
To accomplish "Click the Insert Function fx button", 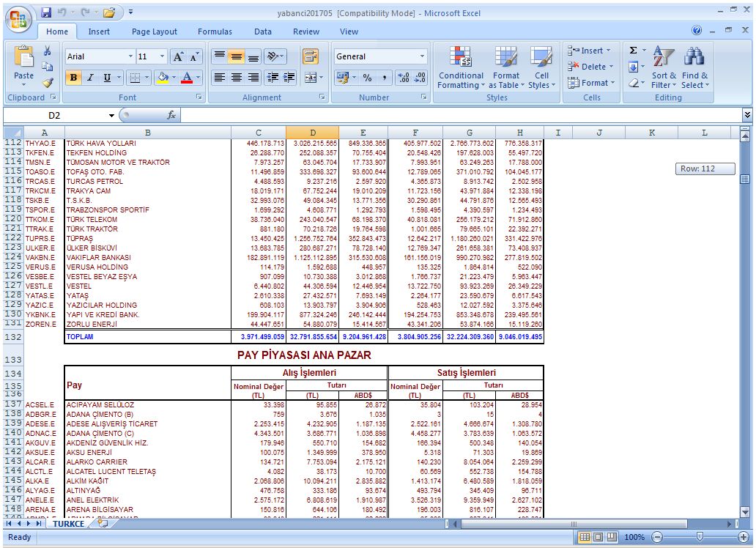I will click(171, 115).
